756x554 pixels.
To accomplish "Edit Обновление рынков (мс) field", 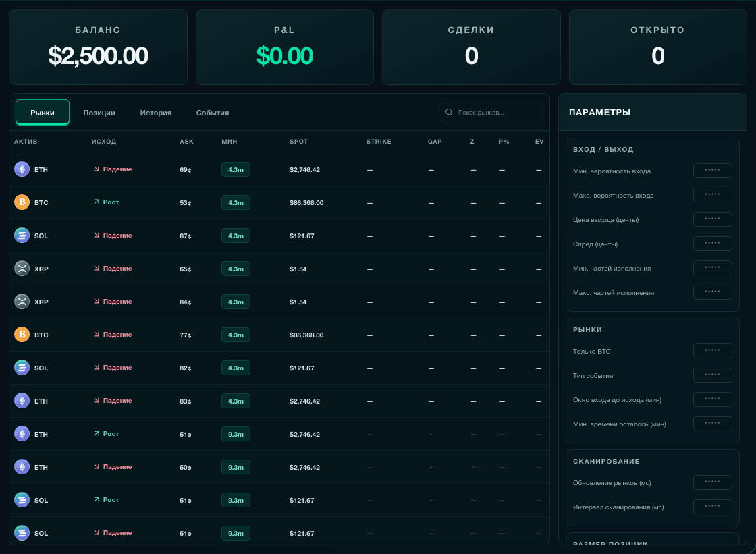I will click(713, 482).
